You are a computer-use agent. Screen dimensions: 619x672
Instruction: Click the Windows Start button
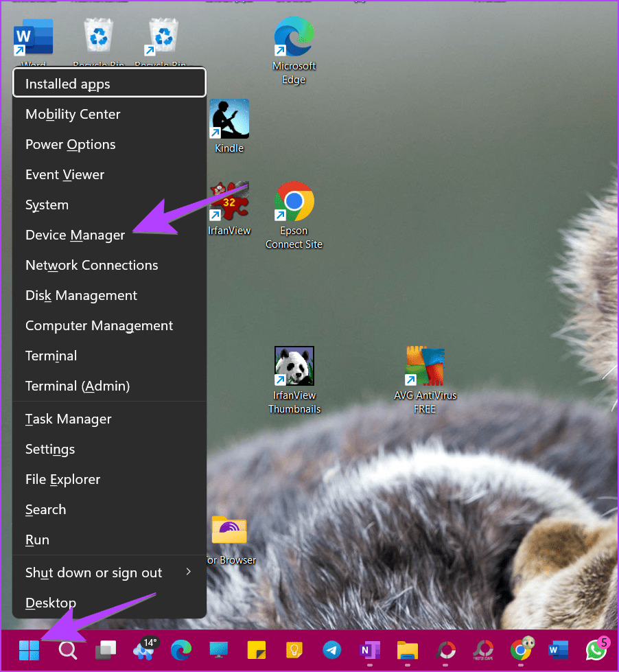click(30, 649)
